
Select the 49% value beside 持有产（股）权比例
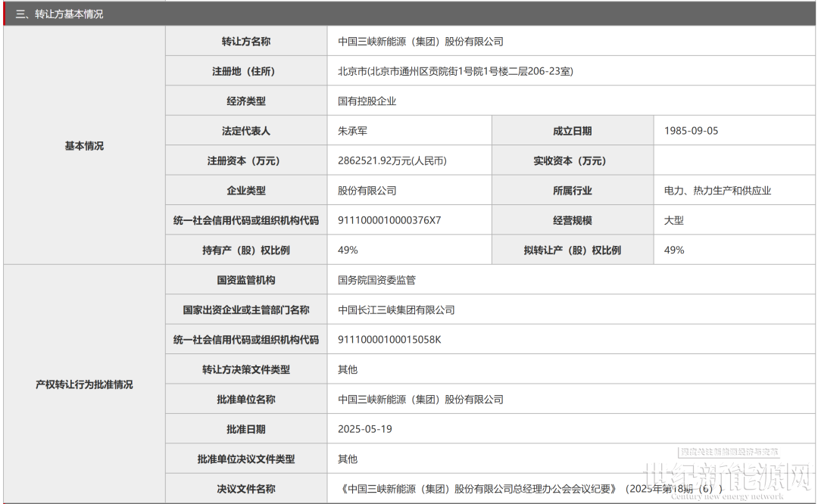click(x=348, y=250)
